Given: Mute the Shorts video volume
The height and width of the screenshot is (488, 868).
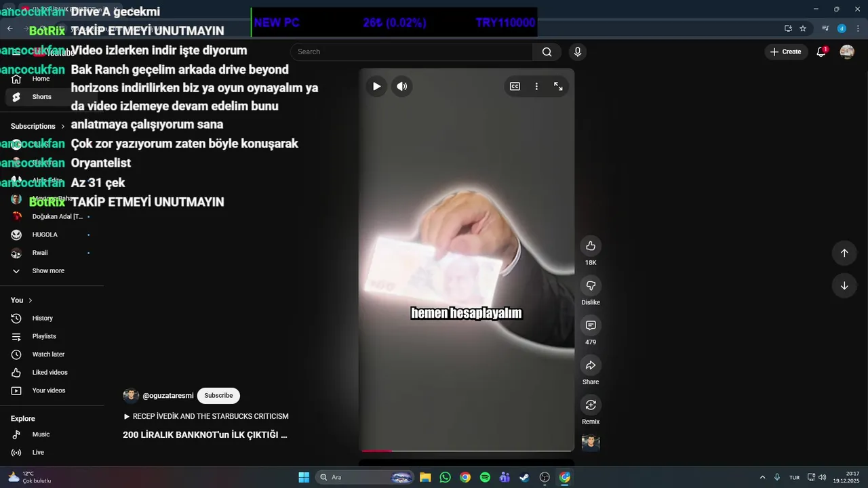Looking at the screenshot, I should [x=402, y=86].
